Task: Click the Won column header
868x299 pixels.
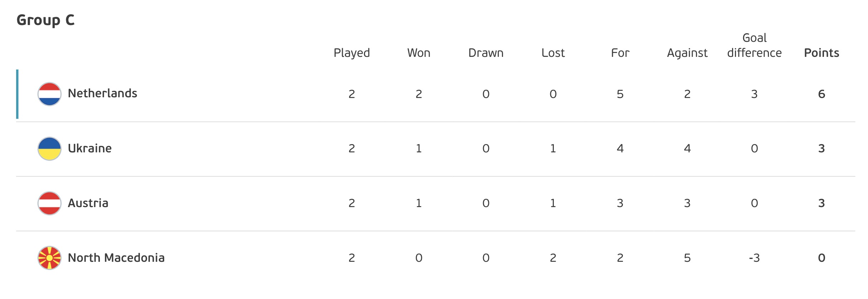Action: tap(419, 53)
